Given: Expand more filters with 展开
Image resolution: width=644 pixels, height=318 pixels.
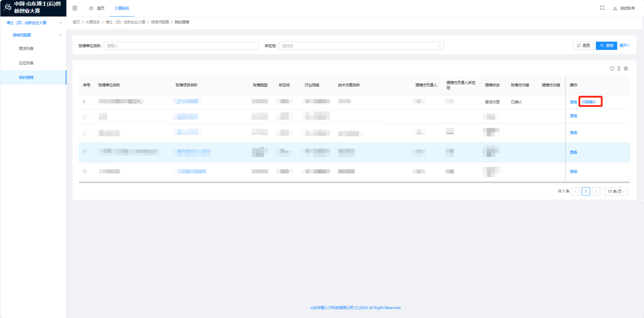Looking at the screenshot, I should (624, 45).
